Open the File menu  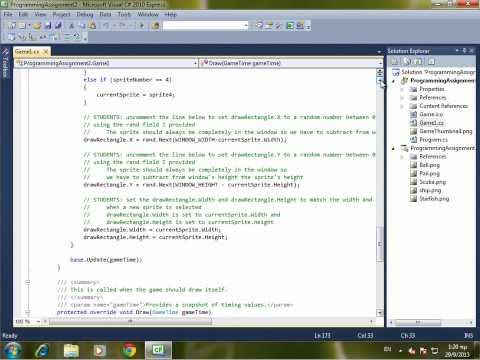(8, 14)
